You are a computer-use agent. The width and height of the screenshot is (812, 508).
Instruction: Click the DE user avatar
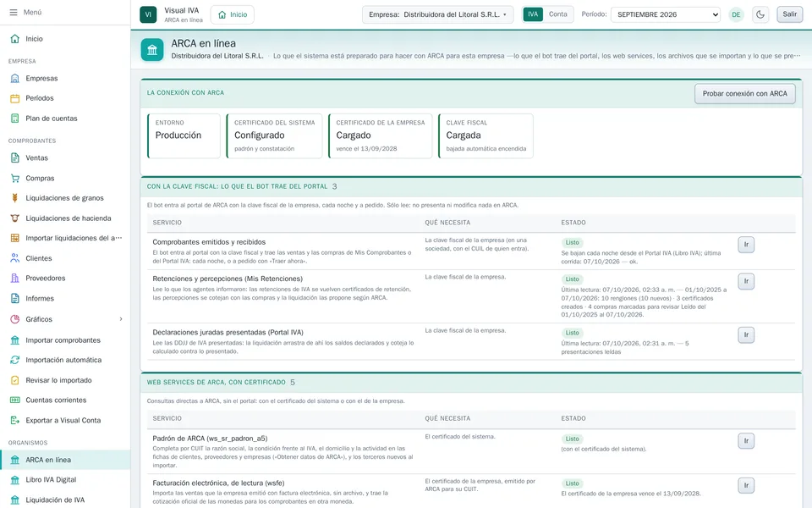[x=736, y=14]
